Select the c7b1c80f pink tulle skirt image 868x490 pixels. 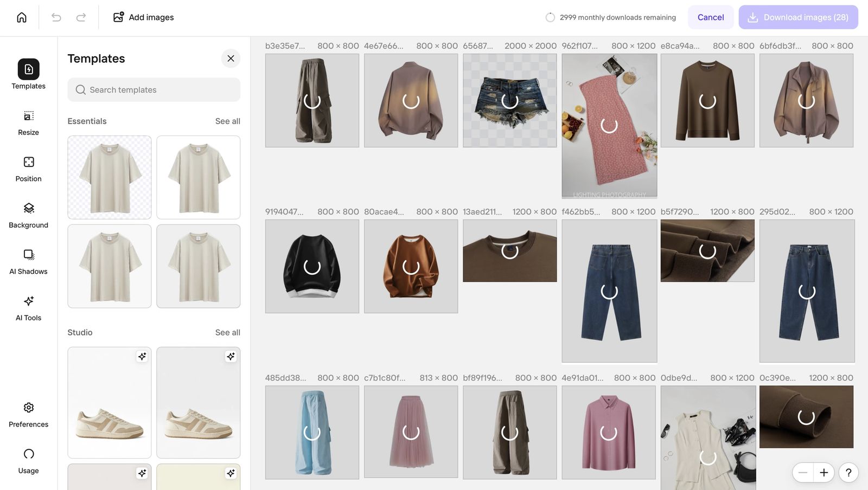point(411,432)
